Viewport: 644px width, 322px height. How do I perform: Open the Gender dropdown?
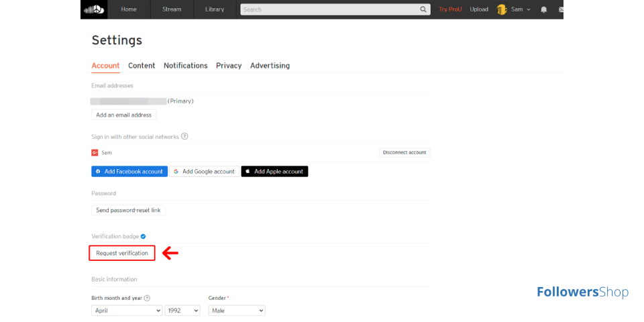pyautogui.click(x=237, y=311)
